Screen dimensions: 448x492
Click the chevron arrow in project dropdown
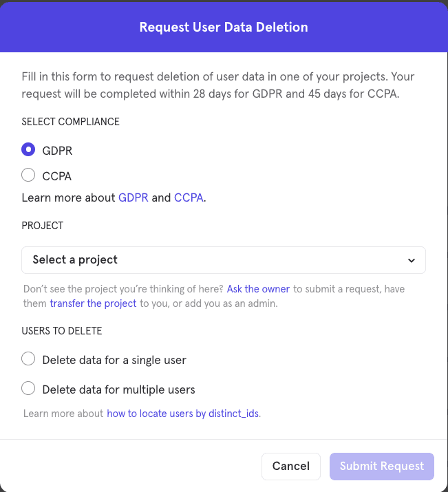(x=412, y=261)
